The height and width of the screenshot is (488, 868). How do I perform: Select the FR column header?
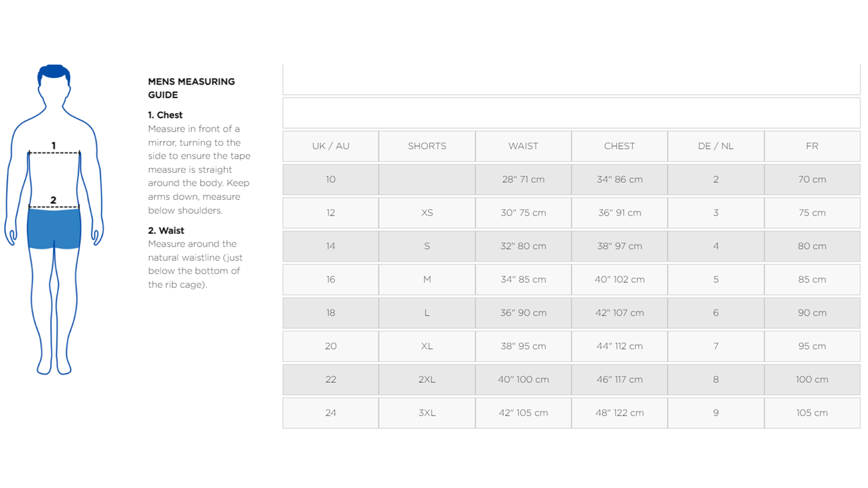(x=812, y=146)
